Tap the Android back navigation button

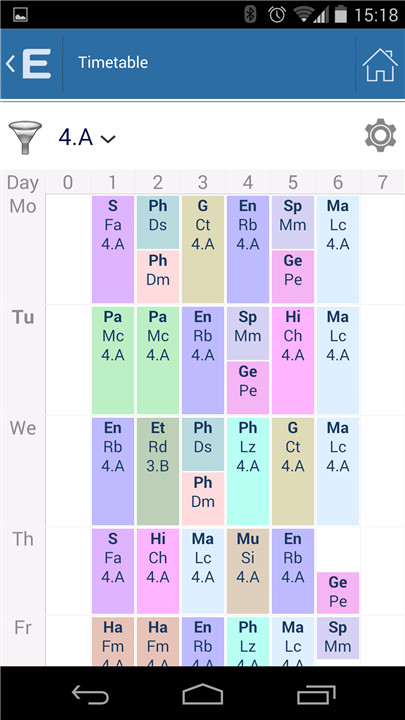90,694
